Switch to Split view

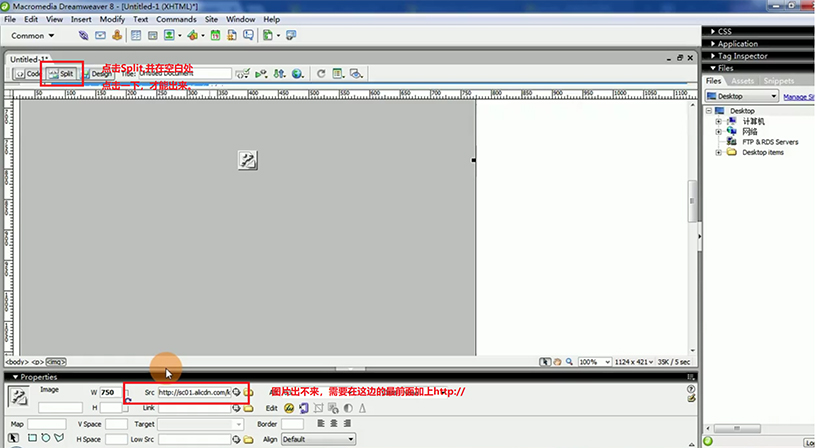pos(62,74)
